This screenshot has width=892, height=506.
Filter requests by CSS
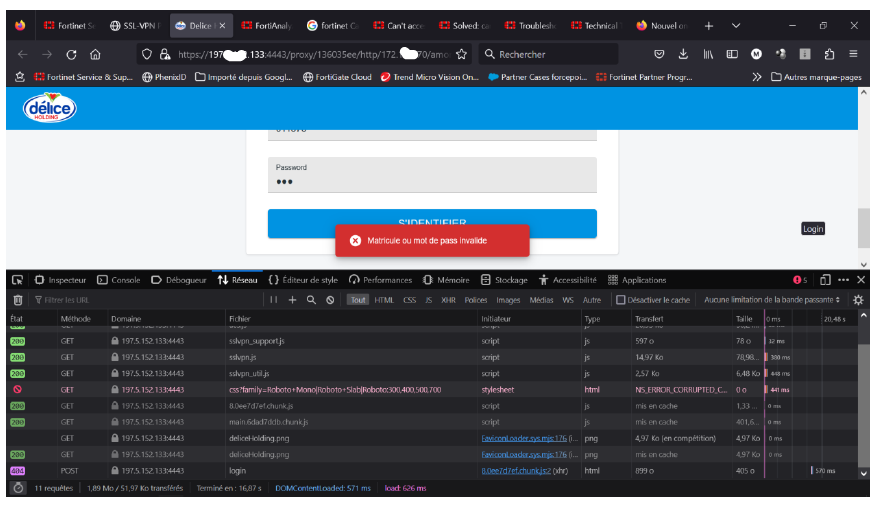(410, 300)
